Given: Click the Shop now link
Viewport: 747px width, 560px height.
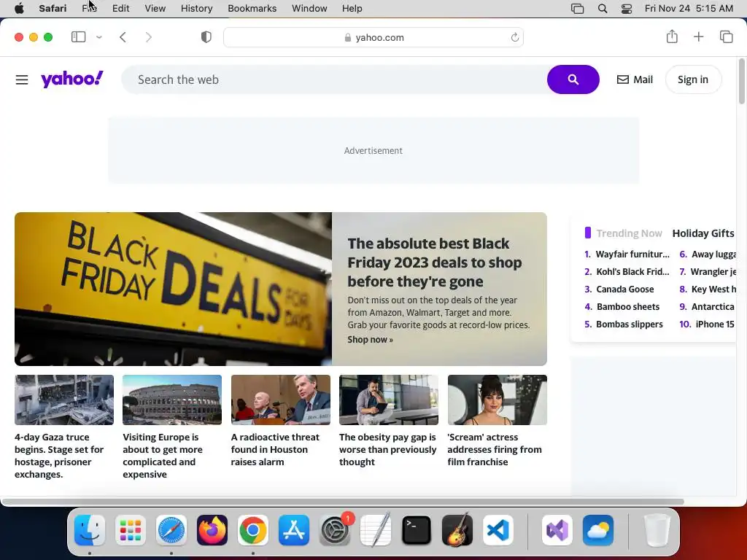Looking at the screenshot, I should (x=370, y=340).
